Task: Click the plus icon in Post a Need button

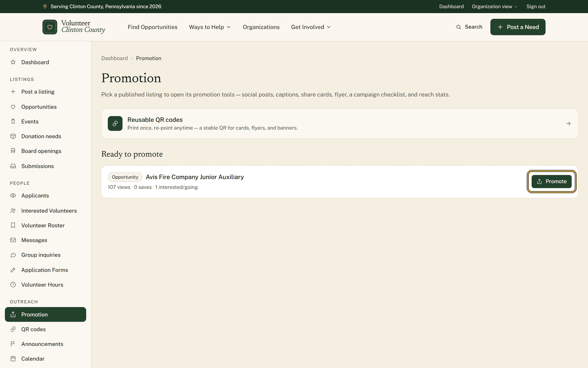Action: pyautogui.click(x=500, y=27)
